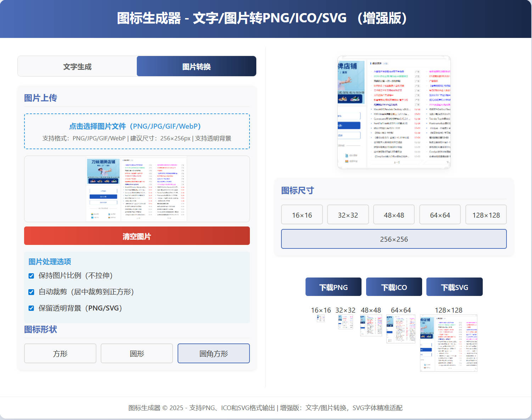Clear the uploaded image with 清空图片
The image size is (532, 420).
137,236
